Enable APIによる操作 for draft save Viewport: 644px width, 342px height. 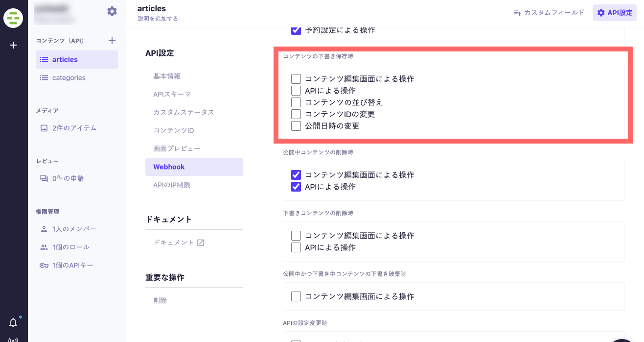(x=296, y=91)
